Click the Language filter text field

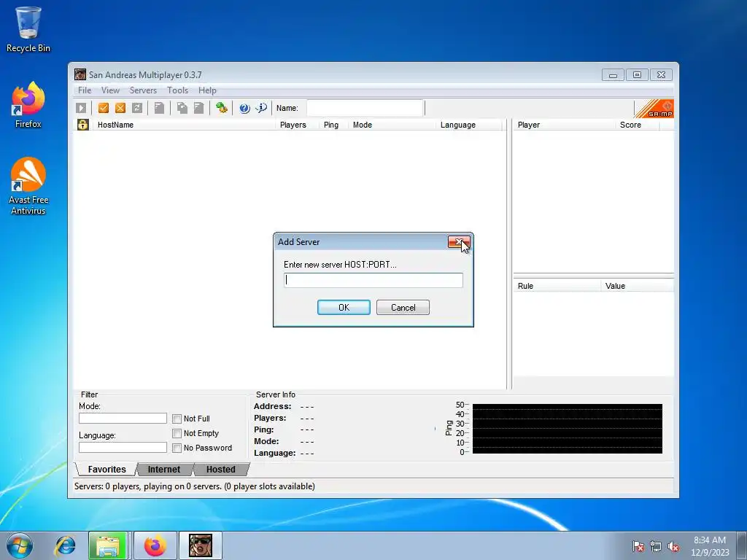tap(123, 447)
